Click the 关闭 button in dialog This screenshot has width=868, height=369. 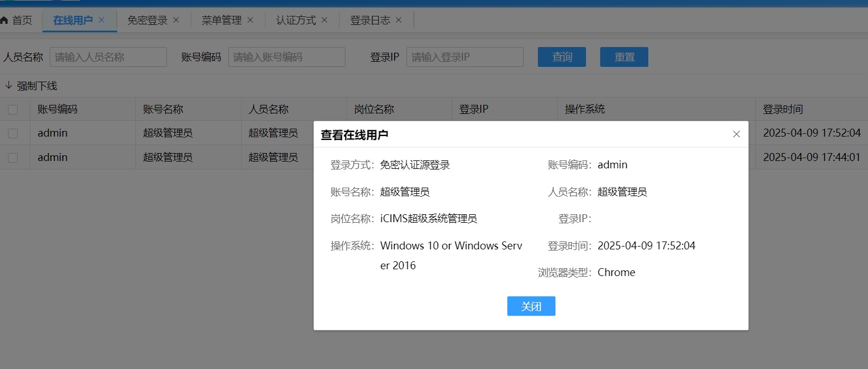tap(531, 306)
